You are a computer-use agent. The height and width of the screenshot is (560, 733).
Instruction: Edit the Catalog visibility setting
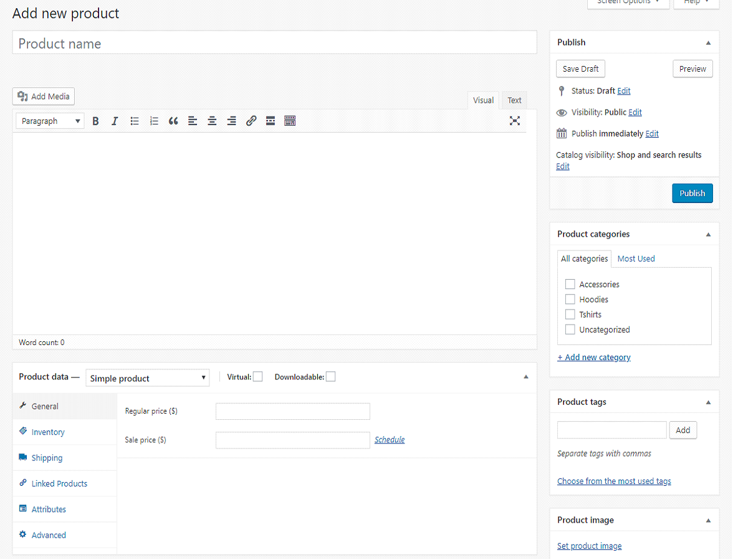[x=562, y=167]
